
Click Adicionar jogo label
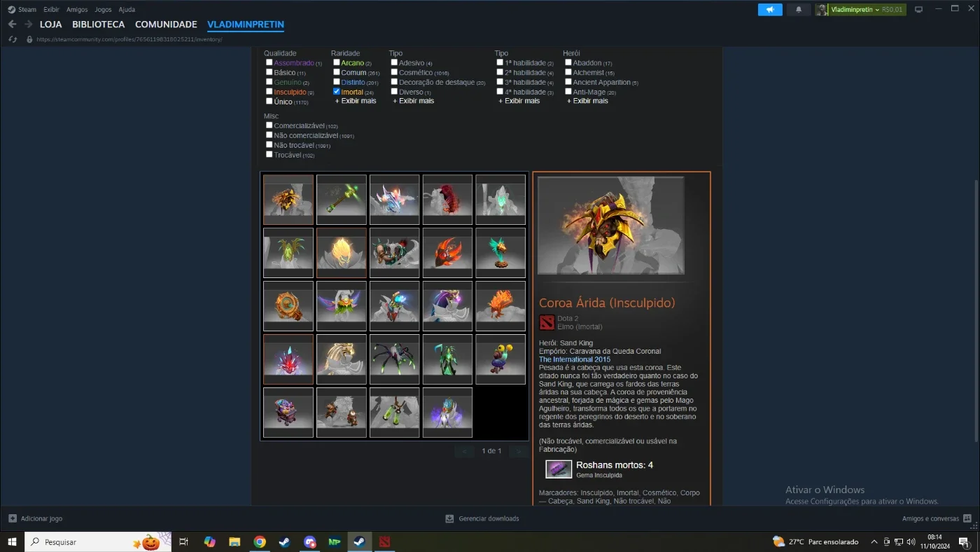[41, 518]
